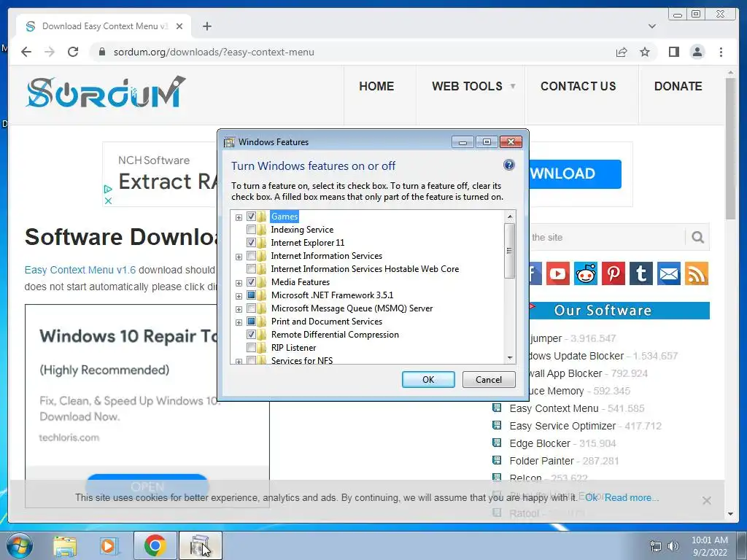Screen dimensions: 747x560
Task: Check the RIP Listener checkbox
Action: click(251, 348)
